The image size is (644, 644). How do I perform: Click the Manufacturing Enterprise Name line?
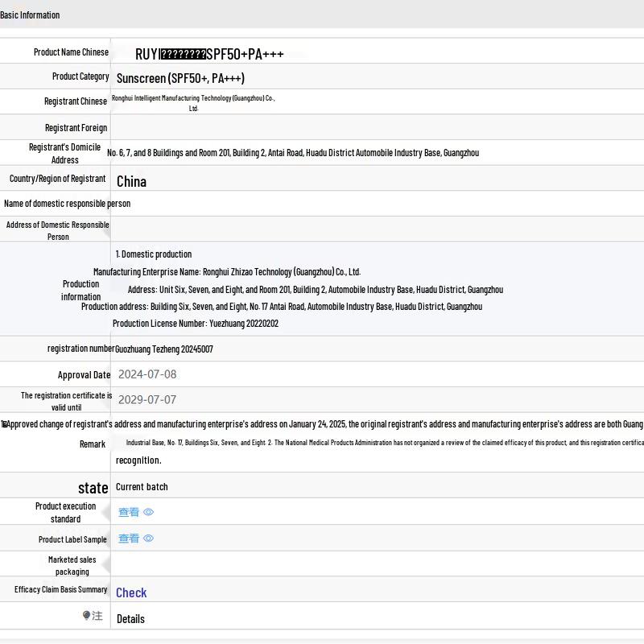(227, 272)
